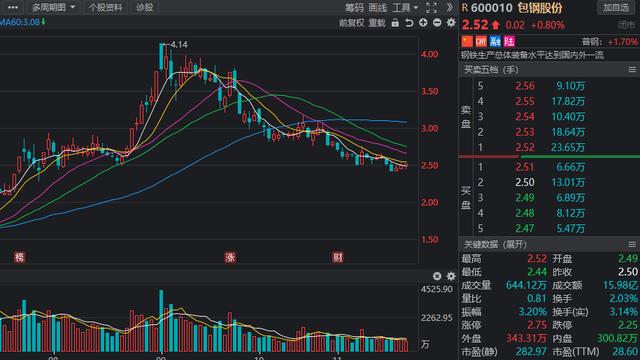Click the 重载 reload button

377,23
